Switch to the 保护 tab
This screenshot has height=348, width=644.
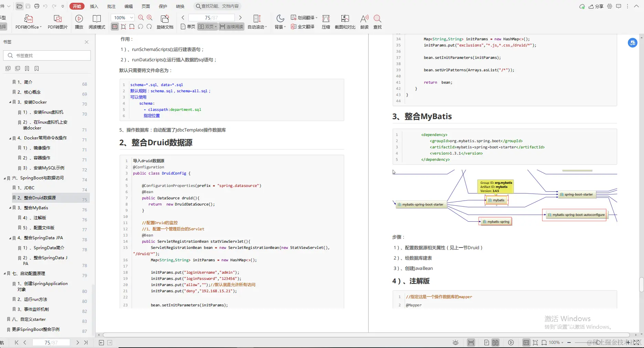click(163, 6)
